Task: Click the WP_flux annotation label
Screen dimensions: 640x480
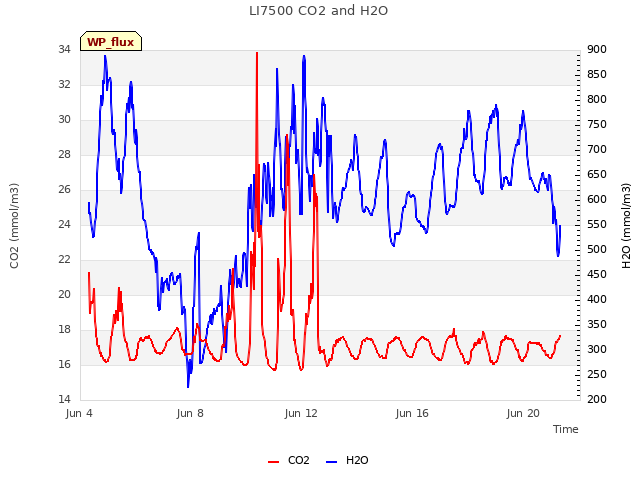Action: pos(111,41)
